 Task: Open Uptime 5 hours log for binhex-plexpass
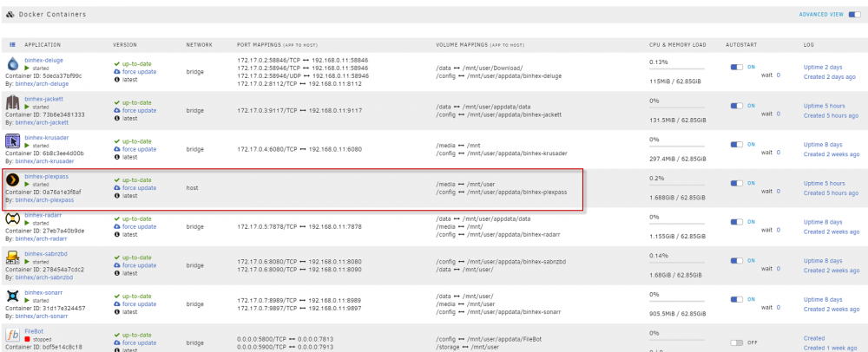tap(825, 184)
